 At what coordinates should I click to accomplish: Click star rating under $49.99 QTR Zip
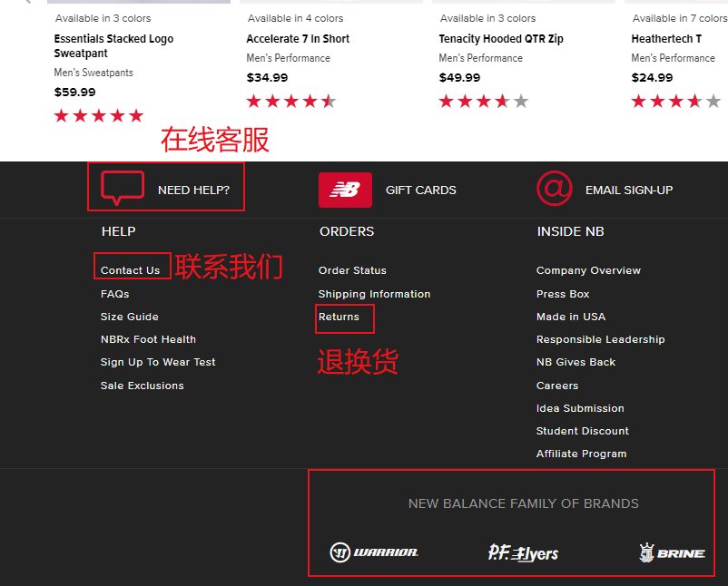pyautogui.click(x=483, y=102)
